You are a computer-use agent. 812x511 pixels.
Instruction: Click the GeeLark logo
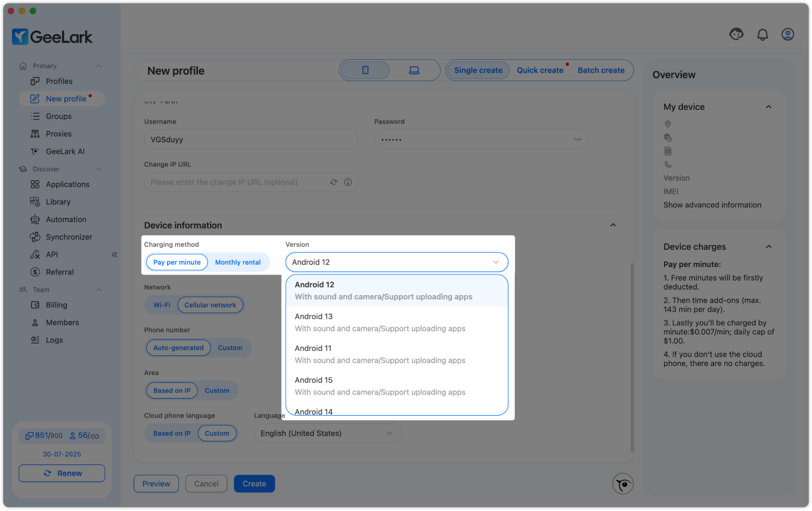(52, 37)
